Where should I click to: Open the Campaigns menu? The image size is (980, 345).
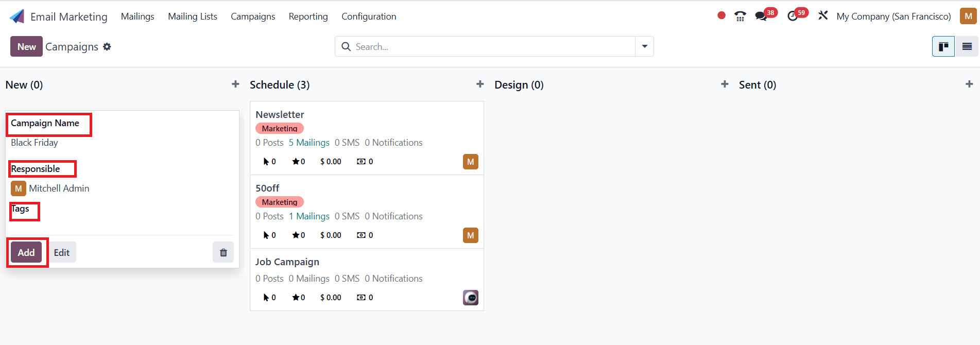click(253, 16)
